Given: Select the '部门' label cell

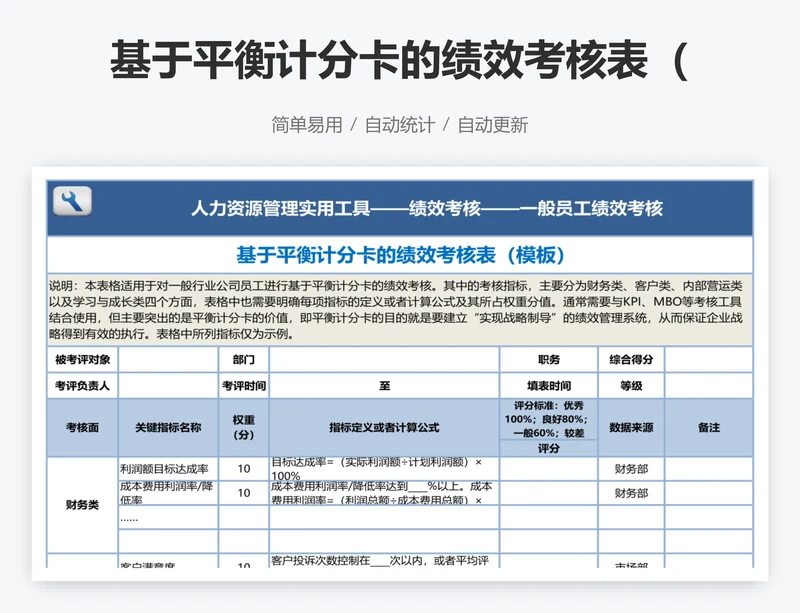Looking at the screenshot, I should pos(243,360).
